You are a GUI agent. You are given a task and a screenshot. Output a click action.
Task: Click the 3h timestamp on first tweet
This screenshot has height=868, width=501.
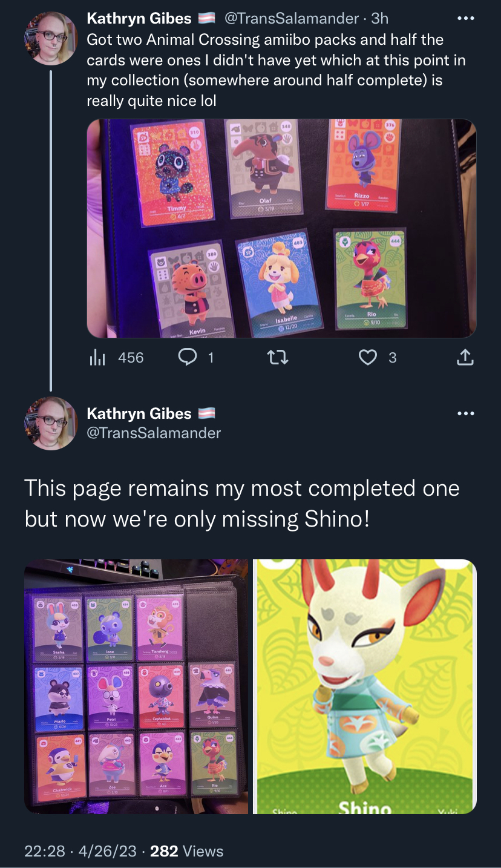(379, 19)
